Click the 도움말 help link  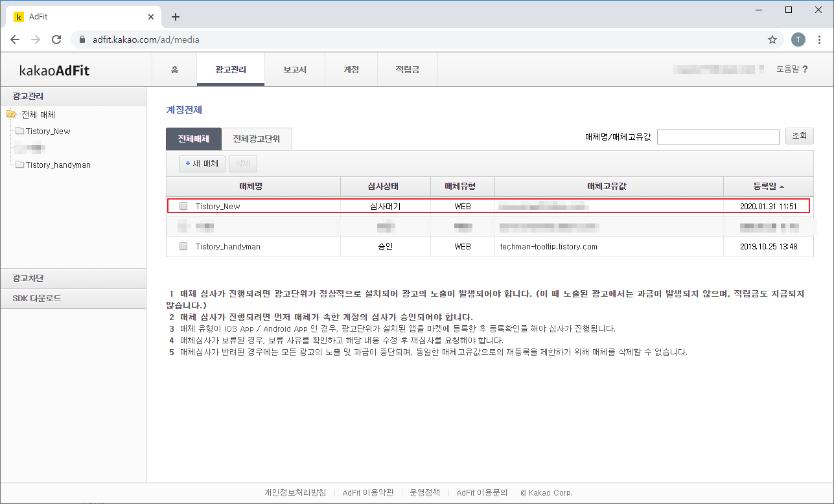pos(792,69)
